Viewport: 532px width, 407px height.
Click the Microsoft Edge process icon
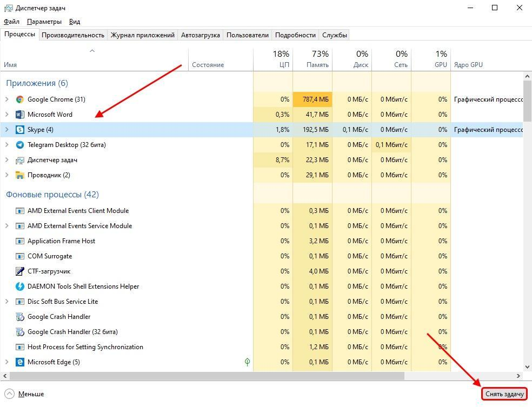[x=20, y=362]
